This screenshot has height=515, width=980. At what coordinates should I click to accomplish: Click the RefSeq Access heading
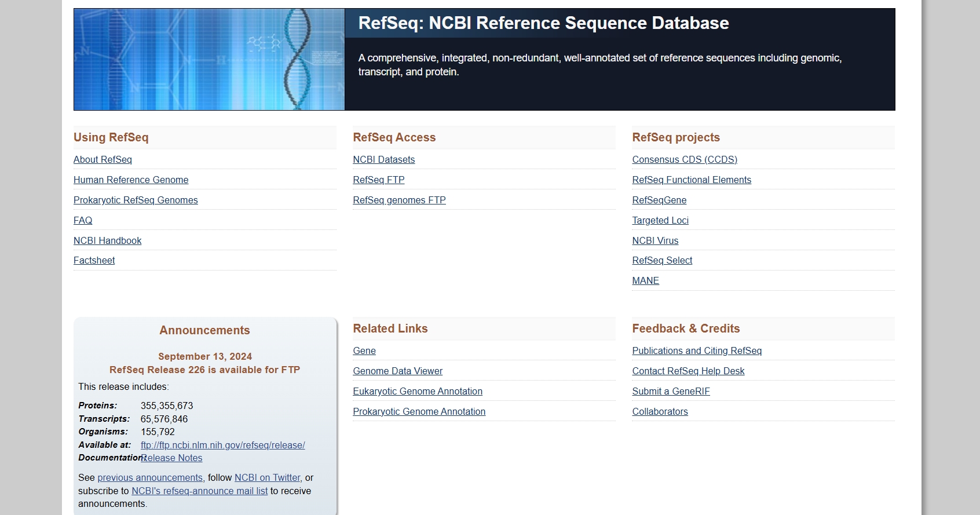click(x=394, y=137)
